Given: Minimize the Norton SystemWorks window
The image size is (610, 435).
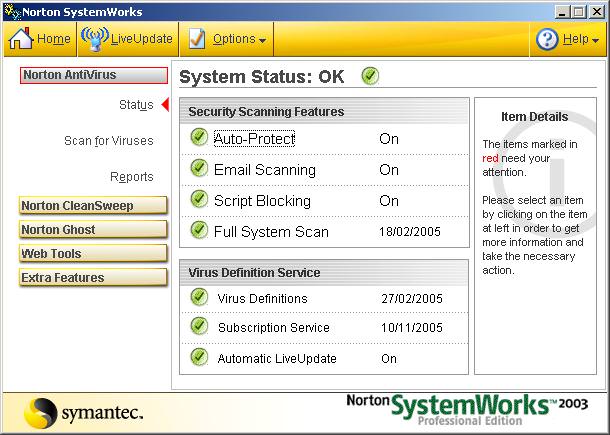Looking at the screenshot, I should tap(561, 12).
